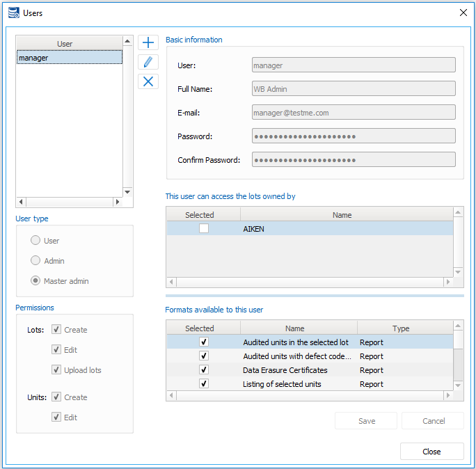Select Listing of selected units row

pos(310,383)
